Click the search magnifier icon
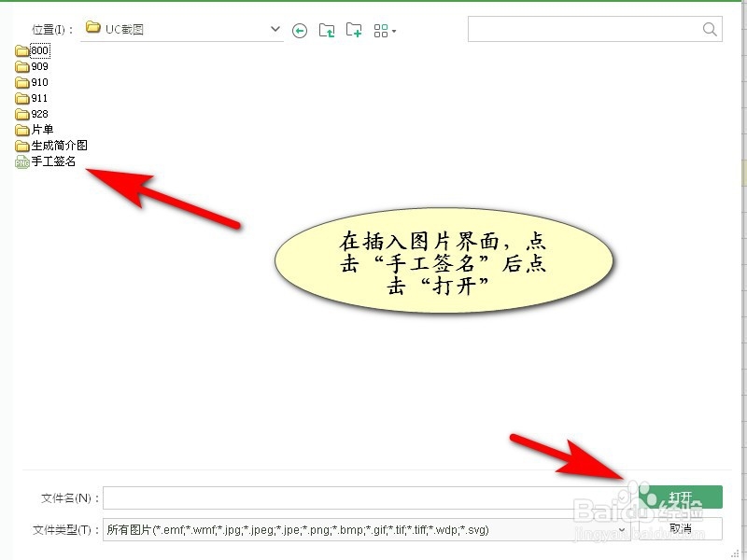 (708, 29)
